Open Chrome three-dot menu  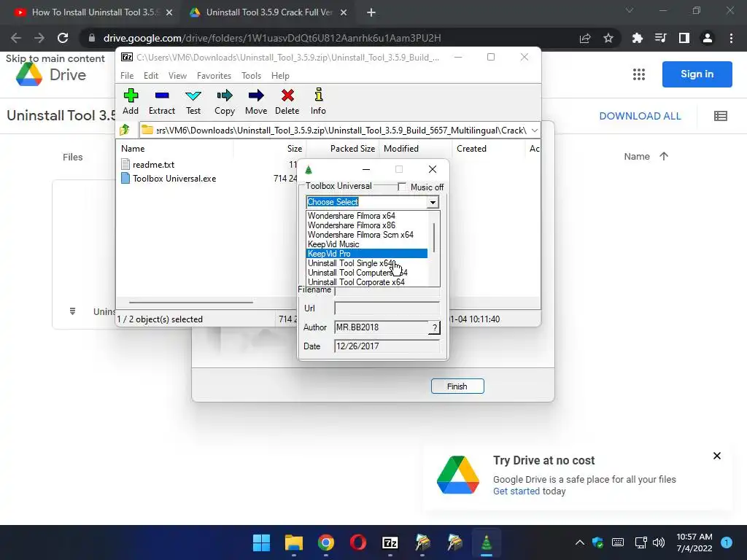click(731, 38)
